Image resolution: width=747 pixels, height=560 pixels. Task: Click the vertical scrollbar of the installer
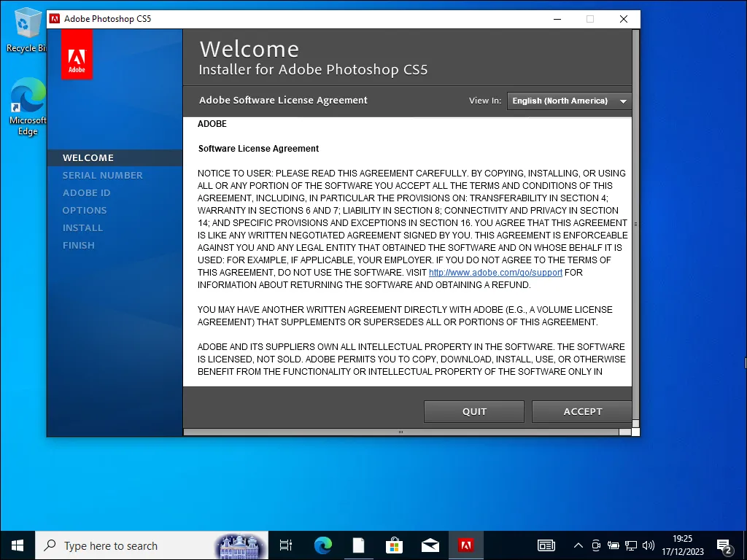[635, 225]
